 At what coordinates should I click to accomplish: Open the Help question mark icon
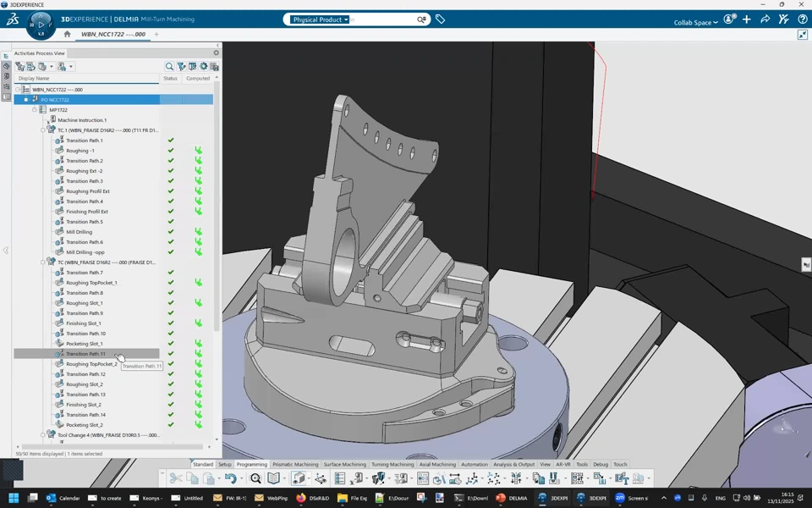tap(802, 19)
